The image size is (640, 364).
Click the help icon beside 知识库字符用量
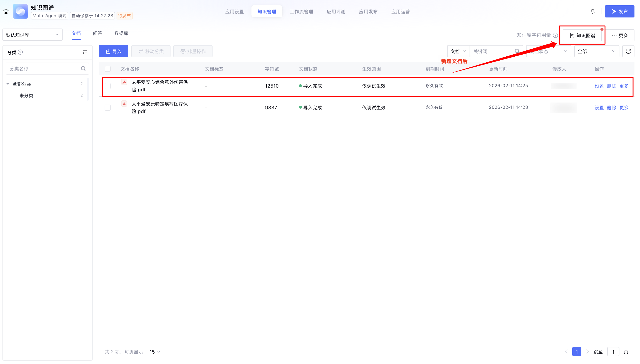[555, 35]
